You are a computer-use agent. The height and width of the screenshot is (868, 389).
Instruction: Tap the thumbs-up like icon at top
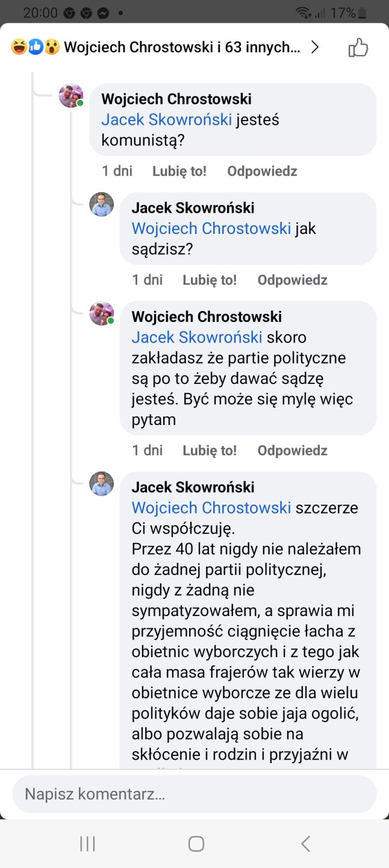[358, 48]
